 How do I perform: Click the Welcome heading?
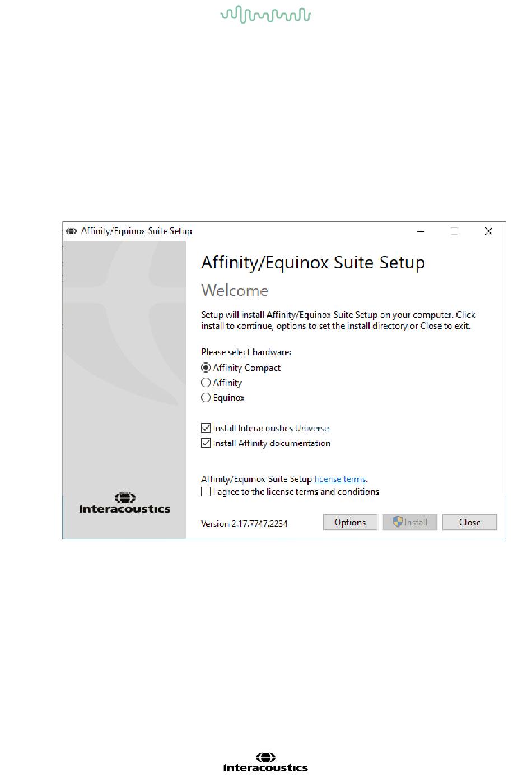(x=235, y=290)
